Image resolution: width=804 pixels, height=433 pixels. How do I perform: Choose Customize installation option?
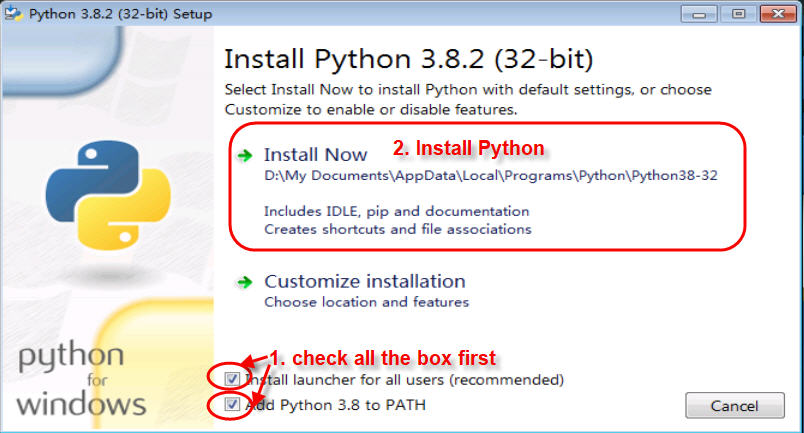pyautogui.click(x=365, y=281)
